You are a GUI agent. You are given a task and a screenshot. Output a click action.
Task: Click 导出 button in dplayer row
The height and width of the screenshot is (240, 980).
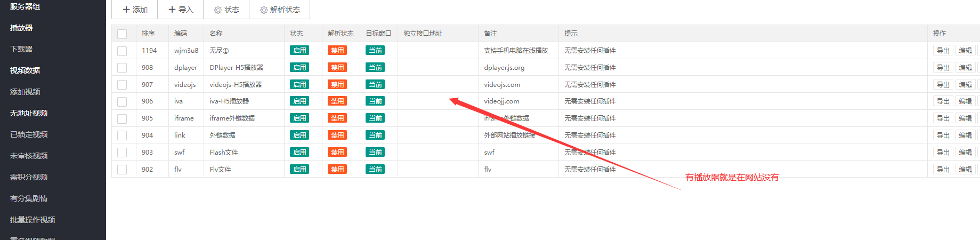(943, 68)
